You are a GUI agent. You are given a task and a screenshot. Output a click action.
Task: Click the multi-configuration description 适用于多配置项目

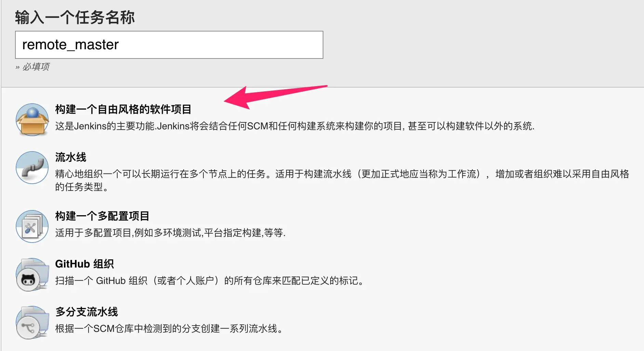point(170,233)
